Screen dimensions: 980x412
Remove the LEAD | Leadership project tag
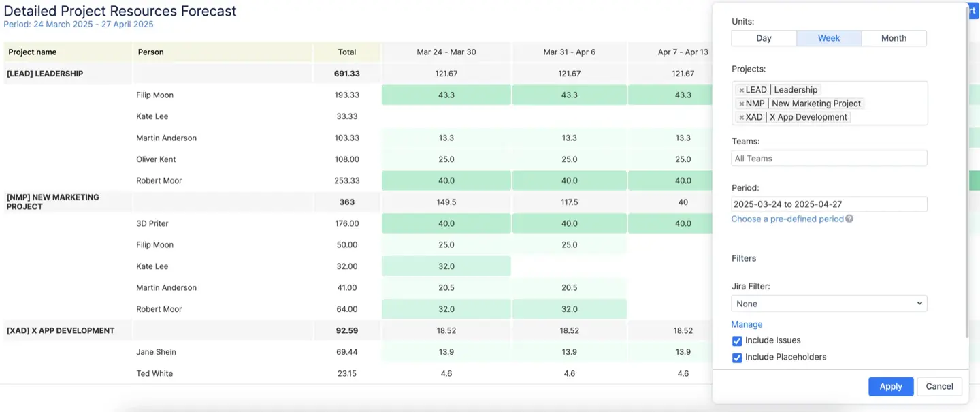pyautogui.click(x=741, y=89)
